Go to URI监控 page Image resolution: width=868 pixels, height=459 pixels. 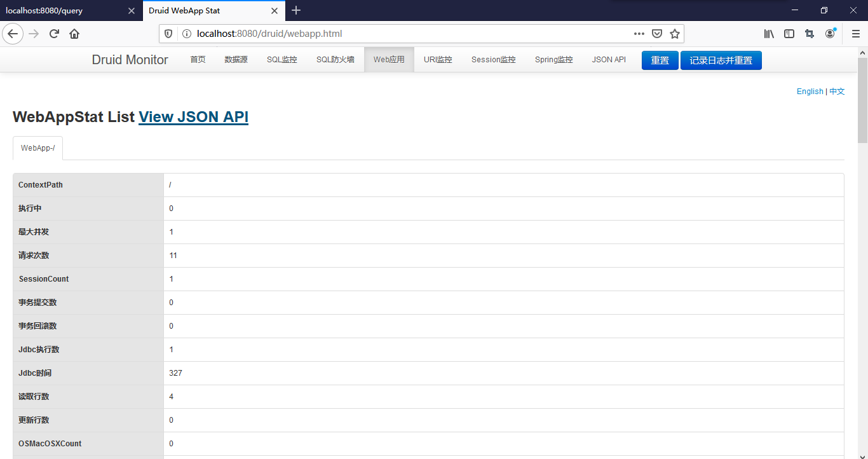tap(438, 60)
